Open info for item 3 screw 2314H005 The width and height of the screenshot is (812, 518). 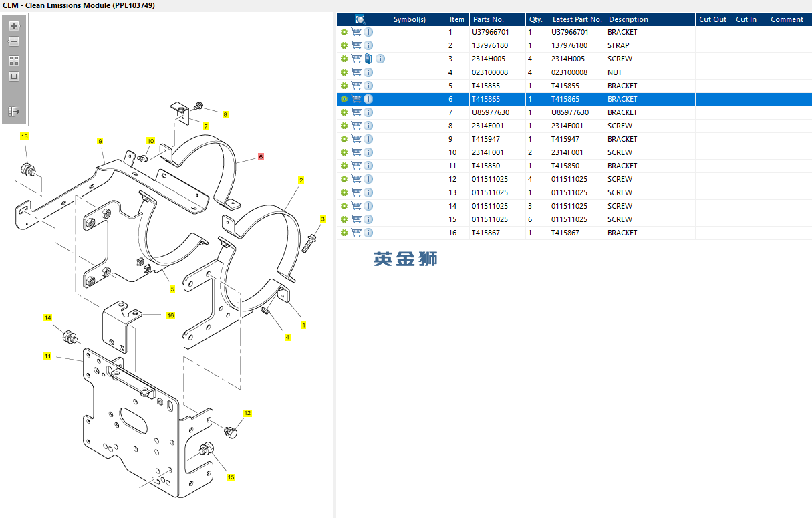pos(380,59)
